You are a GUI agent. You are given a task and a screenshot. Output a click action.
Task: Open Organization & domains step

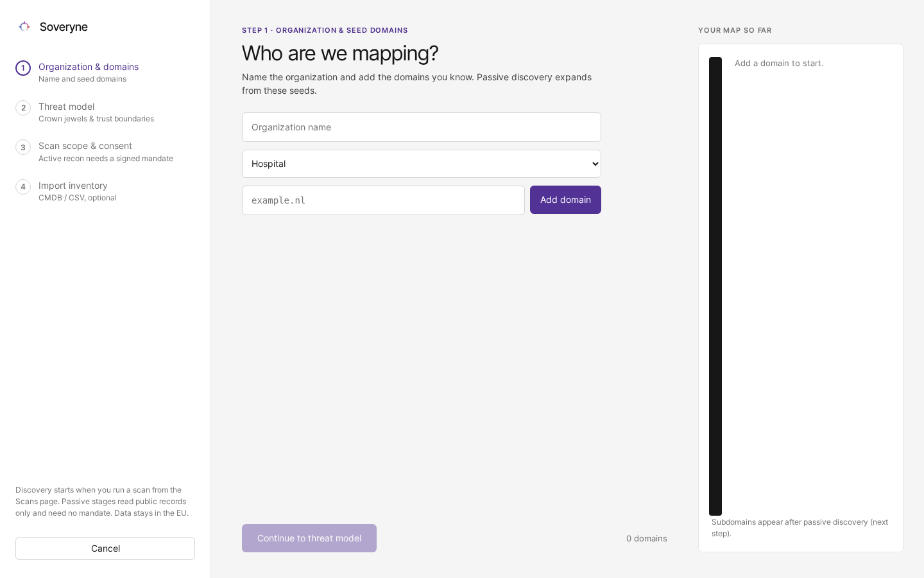pyautogui.click(x=105, y=73)
